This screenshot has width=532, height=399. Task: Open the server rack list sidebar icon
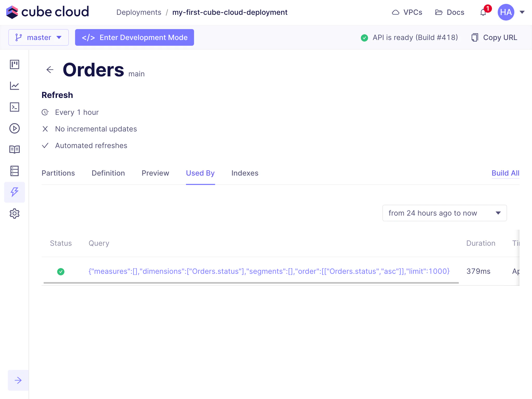(15, 171)
